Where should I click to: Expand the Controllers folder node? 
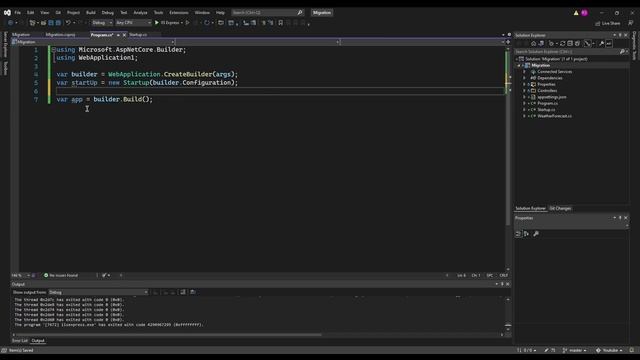click(524, 91)
